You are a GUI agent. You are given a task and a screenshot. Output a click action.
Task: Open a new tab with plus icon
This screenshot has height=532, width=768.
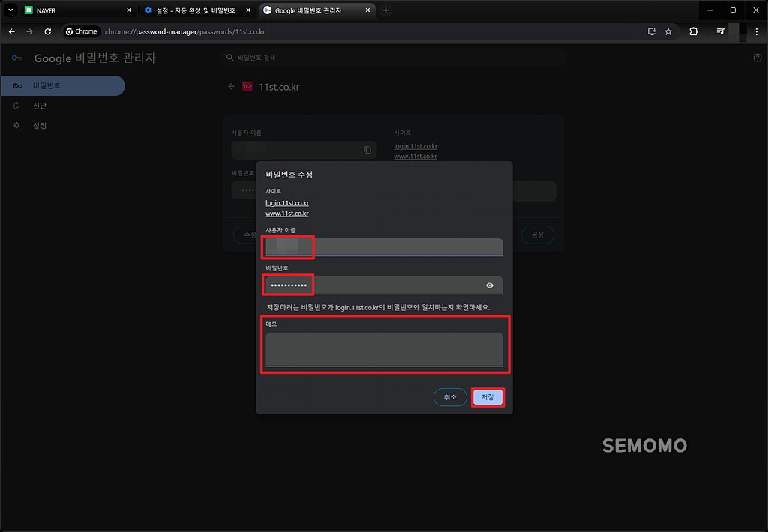pyautogui.click(x=386, y=10)
